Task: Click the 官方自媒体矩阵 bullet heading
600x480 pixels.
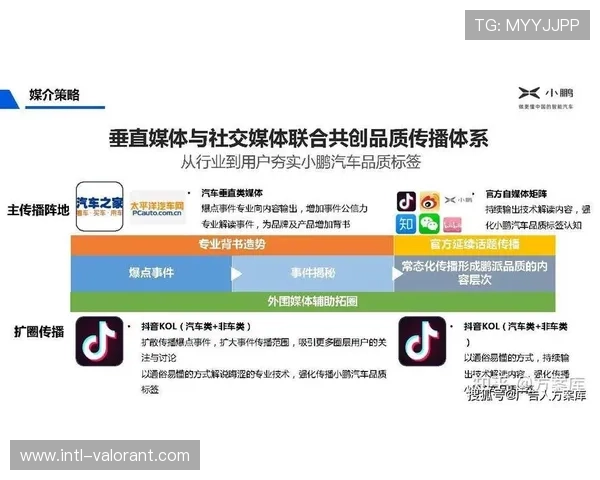Action: [516, 194]
